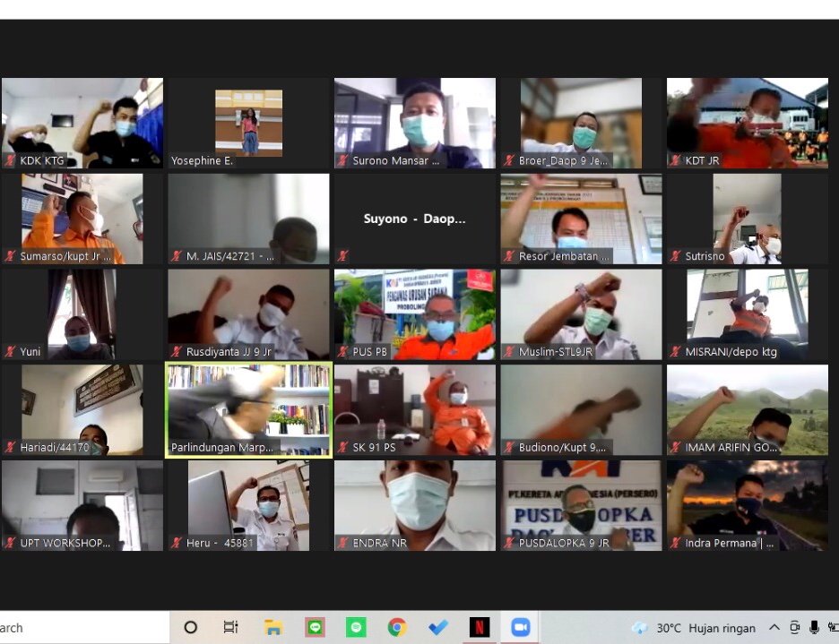Open Spotify from the taskbar
Screen dimensions: 839x644
point(356,627)
